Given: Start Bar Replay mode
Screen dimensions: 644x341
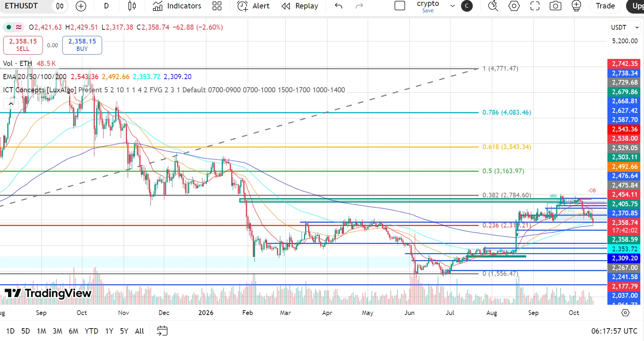Looking at the screenshot, I should (300, 6).
